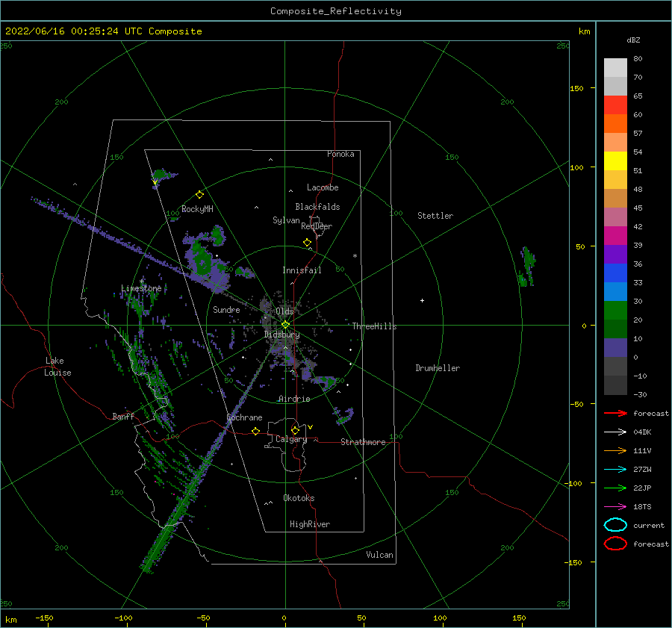This screenshot has width=672, height=628.
Task: Click the asterisk marker above ThreeHills
Action: tap(355, 256)
